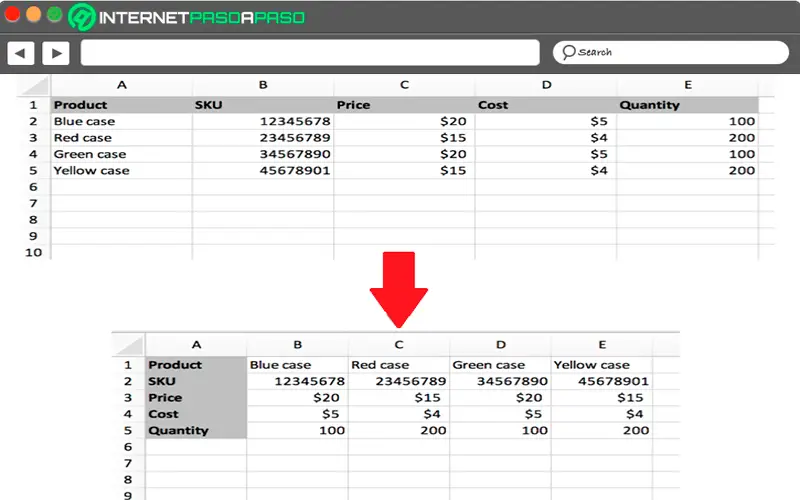This screenshot has height=500, width=800.
Task: Select row 7 header in lower sheet
Action: click(x=128, y=463)
